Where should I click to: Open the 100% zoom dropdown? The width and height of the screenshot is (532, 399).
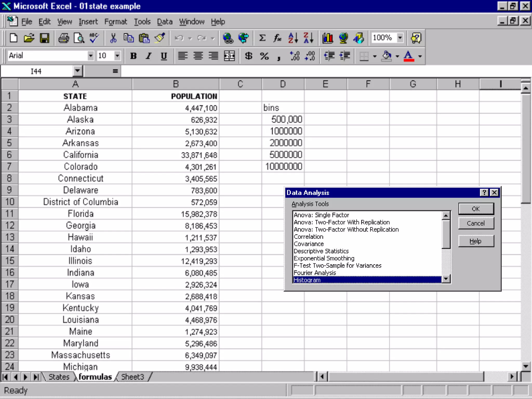(x=400, y=38)
